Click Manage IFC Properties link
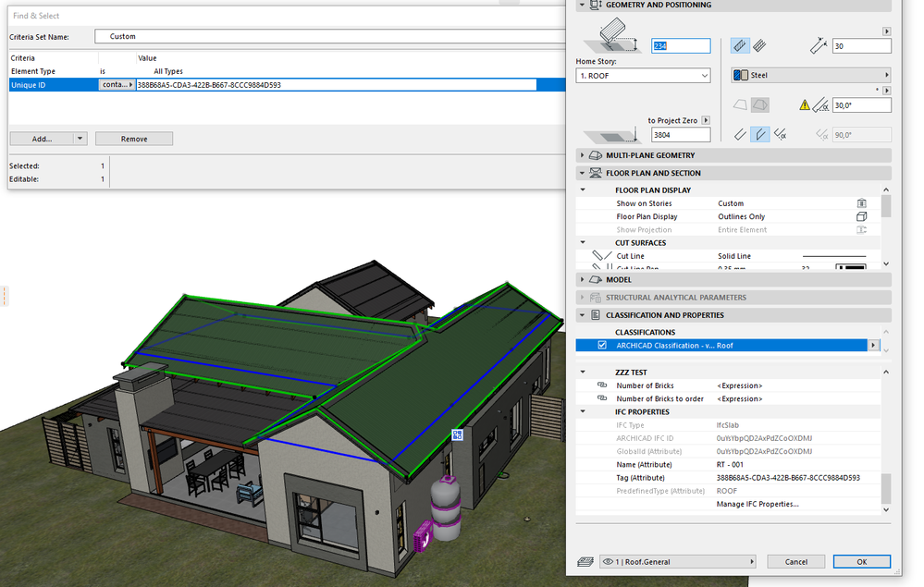Screen dimensions: 924x587 pyautogui.click(x=758, y=504)
